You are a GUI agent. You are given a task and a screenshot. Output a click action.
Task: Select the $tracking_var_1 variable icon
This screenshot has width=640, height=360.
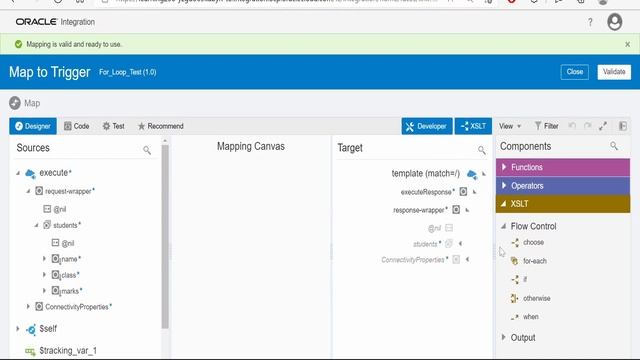[x=30, y=351]
